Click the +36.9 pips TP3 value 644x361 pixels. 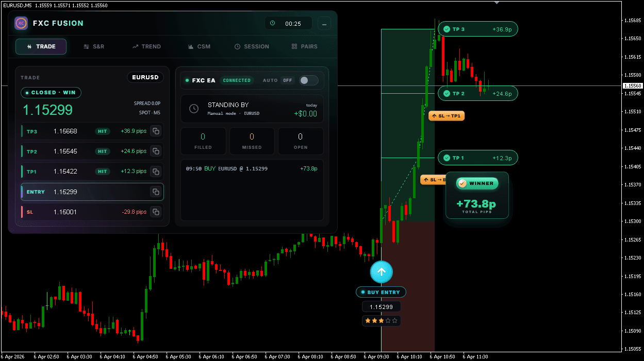(134, 131)
